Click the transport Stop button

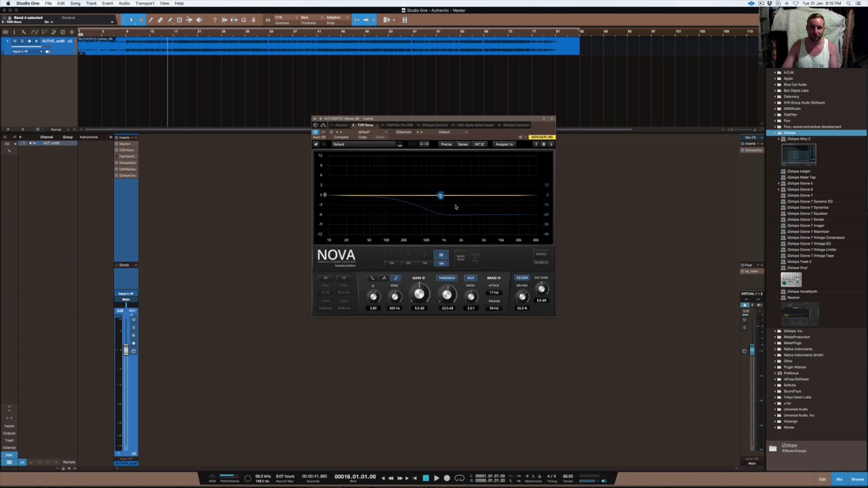pos(426,478)
